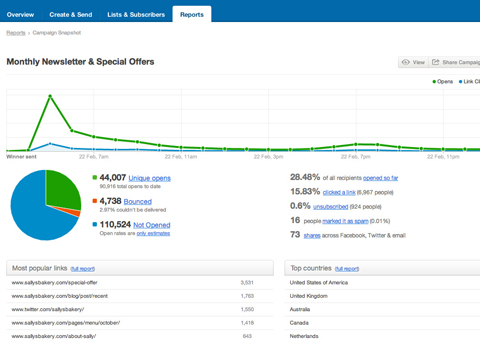Click Netherlands country row
This screenshot has height=360, width=480.
tap(382, 336)
